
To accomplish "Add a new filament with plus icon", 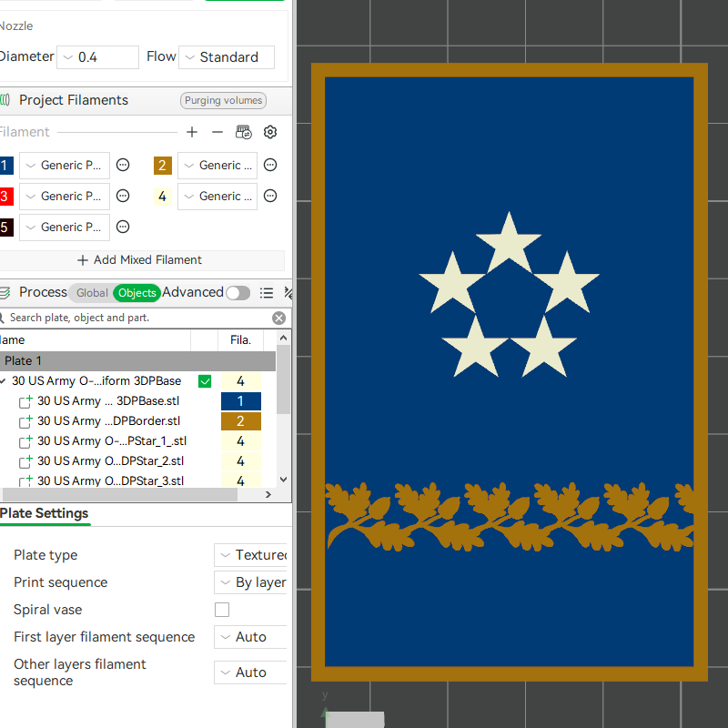I will [192, 132].
